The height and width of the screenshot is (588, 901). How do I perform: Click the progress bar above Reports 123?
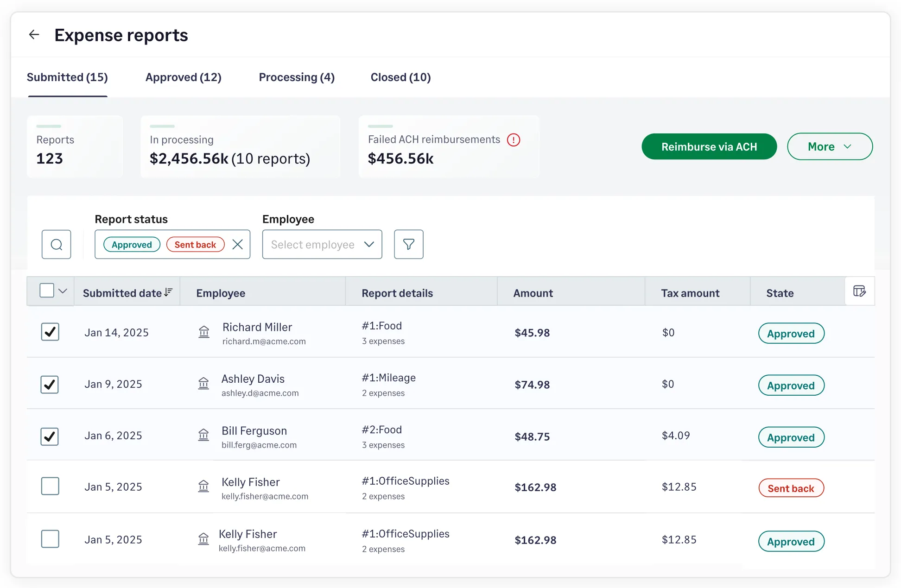(49, 126)
